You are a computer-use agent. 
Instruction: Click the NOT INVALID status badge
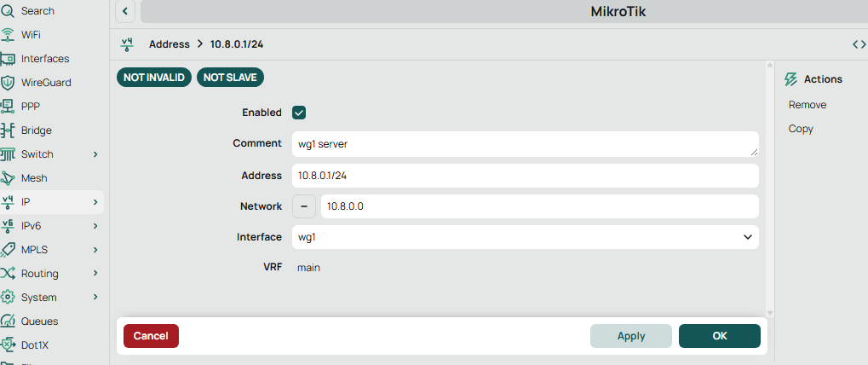click(x=154, y=78)
